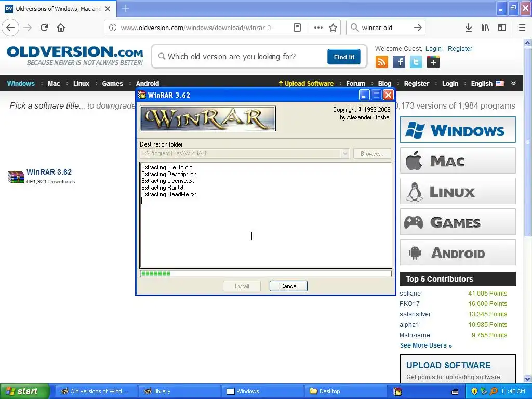Switch to Desktop taskbar item
Image resolution: width=532 pixels, height=399 pixels.
click(x=345, y=391)
